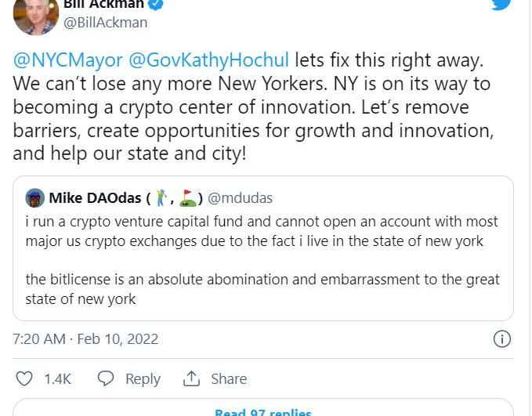
Task: Click the heart like icon
Action: click(x=25, y=378)
